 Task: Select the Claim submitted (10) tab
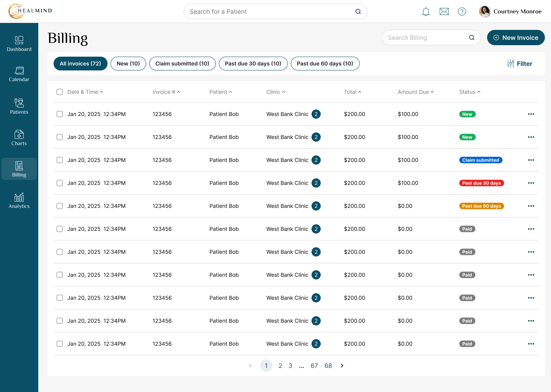click(182, 64)
